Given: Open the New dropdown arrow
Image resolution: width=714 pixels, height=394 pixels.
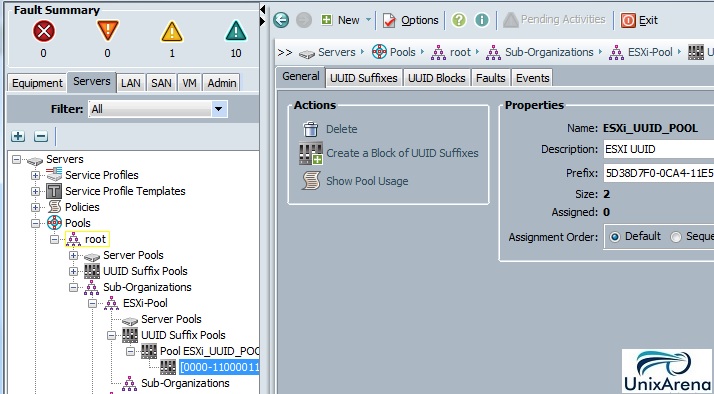Looking at the screenshot, I should (x=368, y=20).
